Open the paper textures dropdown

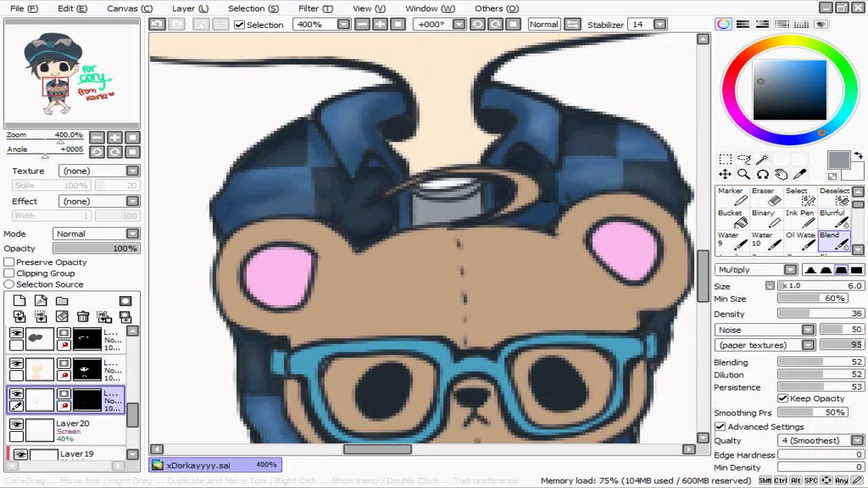(808, 345)
